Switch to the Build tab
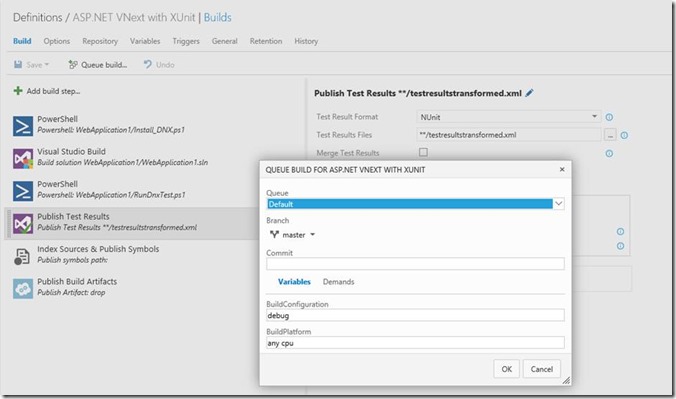The width and height of the screenshot is (676, 399). click(x=22, y=41)
